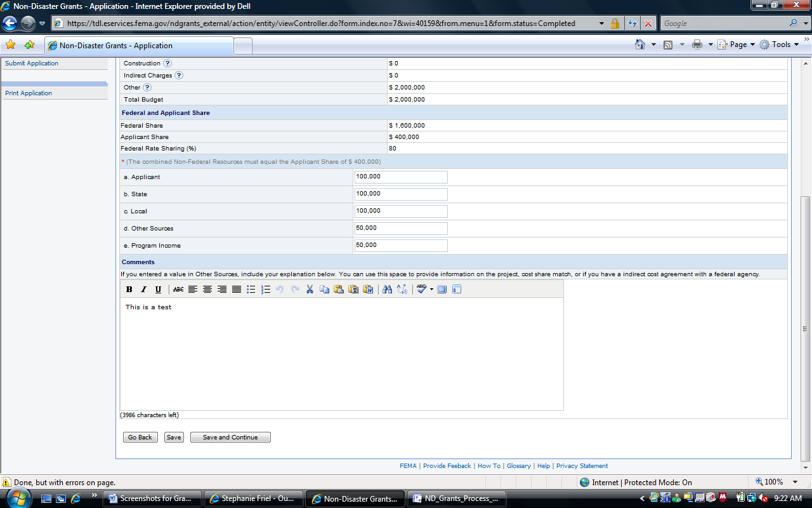This screenshot has height=508, width=812.
Task: Click the Save button
Action: 174,438
